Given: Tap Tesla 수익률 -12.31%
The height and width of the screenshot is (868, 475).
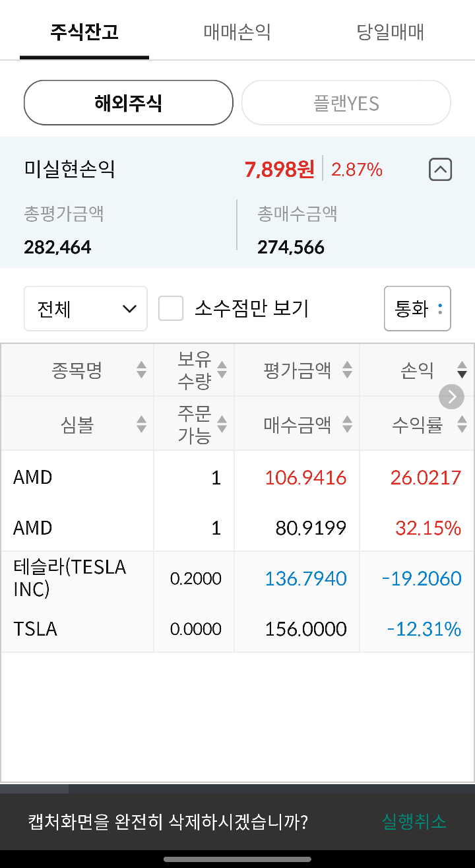Looking at the screenshot, I should coord(424,629).
